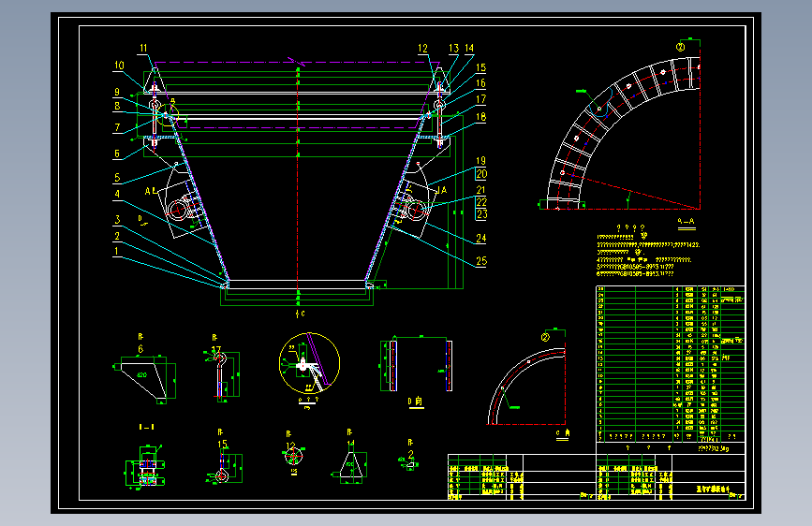Screen dimensions: 812x526
Task: Pick callout number 5 on left side
Action: click(117, 178)
